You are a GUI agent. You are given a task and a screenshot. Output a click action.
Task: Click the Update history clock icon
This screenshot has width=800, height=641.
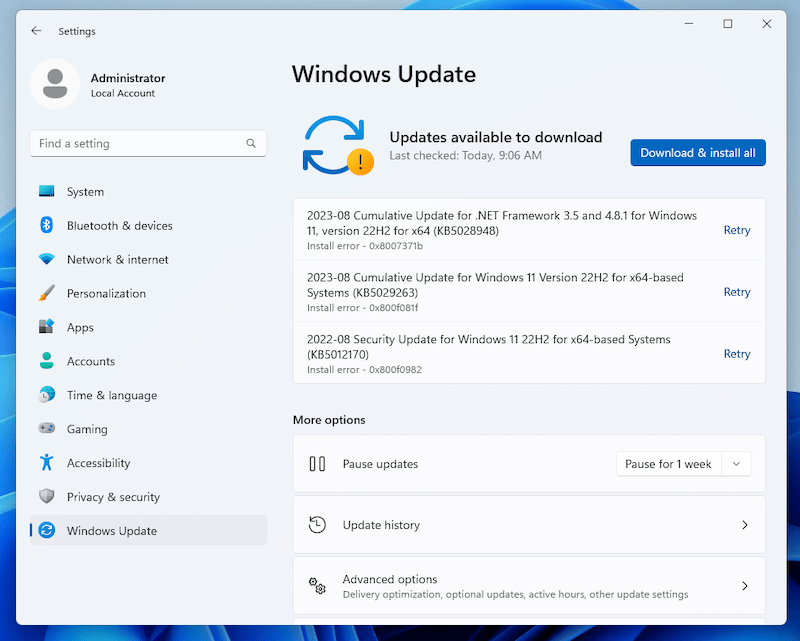(x=317, y=525)
